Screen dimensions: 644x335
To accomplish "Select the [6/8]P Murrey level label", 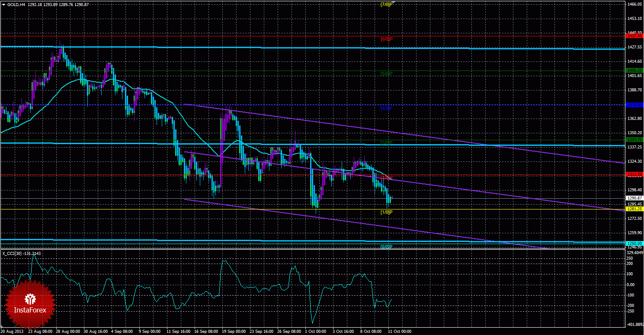I will (x=386, y=39).
